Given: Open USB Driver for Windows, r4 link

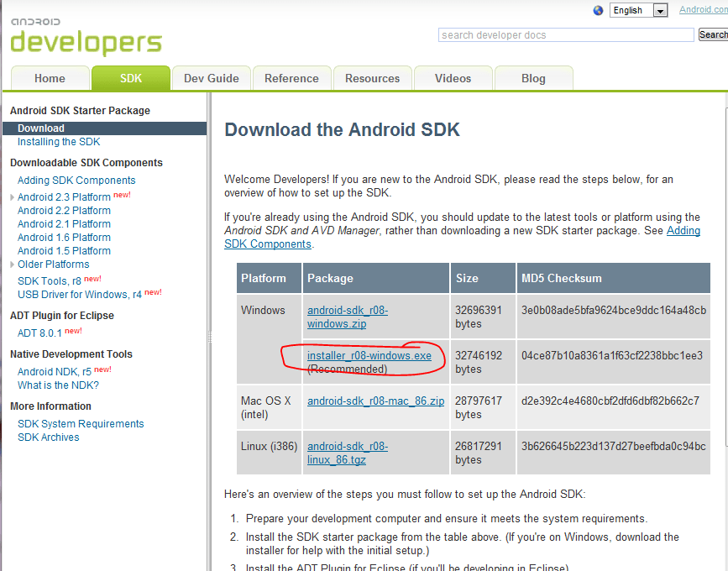Looking at the screenshot, I should pyautogui.click(x=80, y=295).
